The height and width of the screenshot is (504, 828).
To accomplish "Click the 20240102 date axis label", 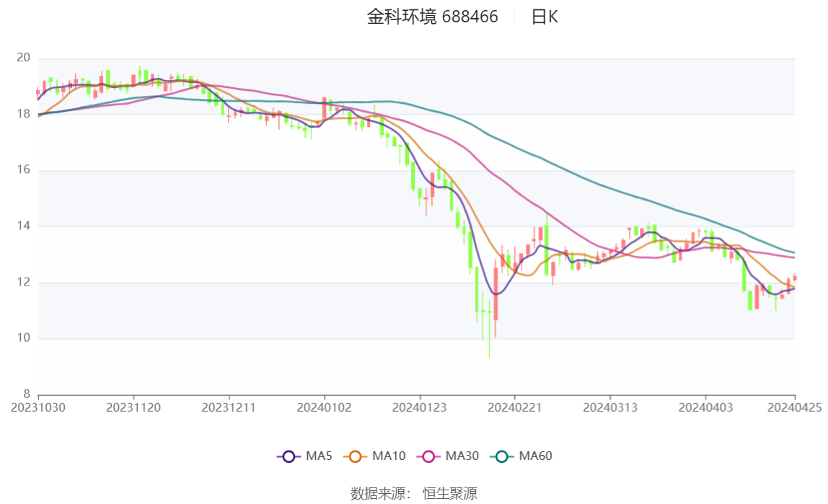I will coord(324,407).
